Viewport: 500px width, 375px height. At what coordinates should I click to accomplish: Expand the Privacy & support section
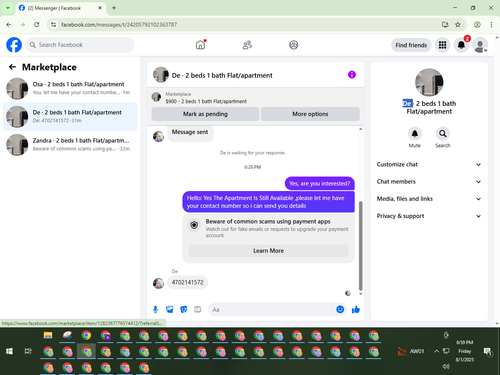coord(429,216)
